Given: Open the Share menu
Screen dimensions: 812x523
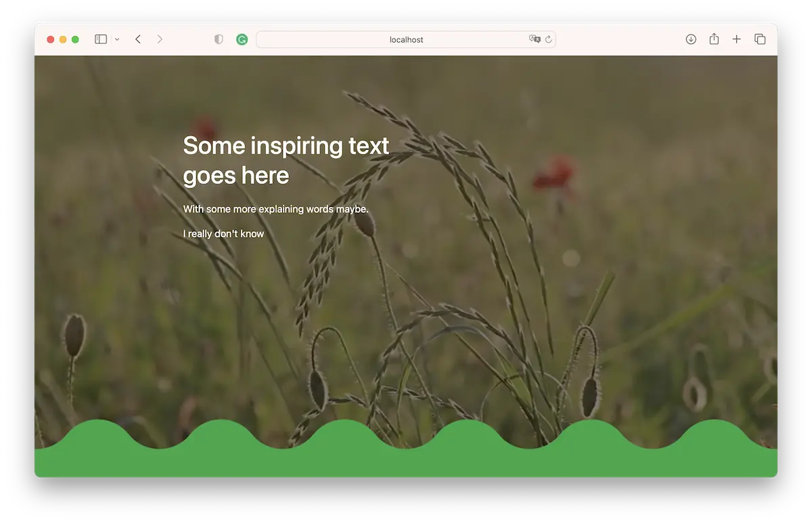Looking at the screenshot, I should (x=714, y=39).
